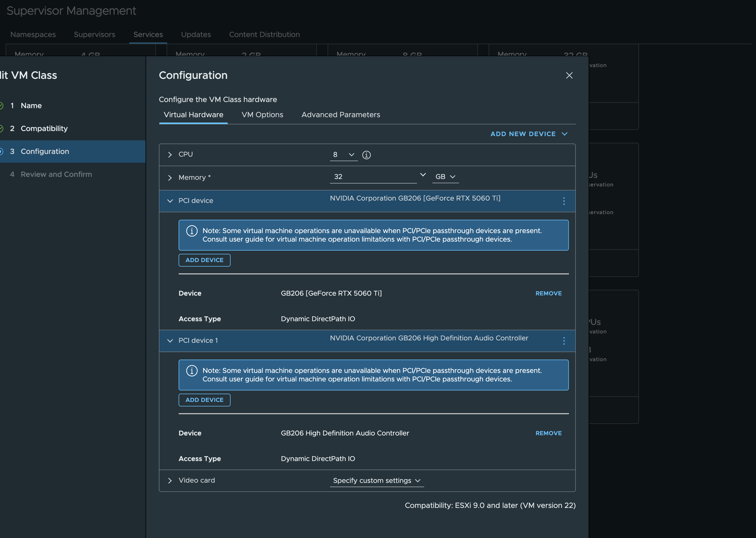
Task: Switch to the VM Options tab
Action: tap(262, 115)
